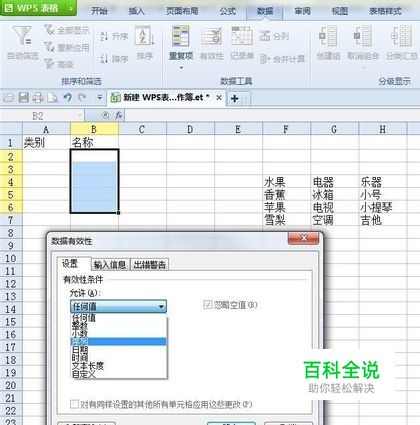Open the 自动筛选 auto filter tool
This screenshot has width=420, height=425.
click(x=22, y=43)
